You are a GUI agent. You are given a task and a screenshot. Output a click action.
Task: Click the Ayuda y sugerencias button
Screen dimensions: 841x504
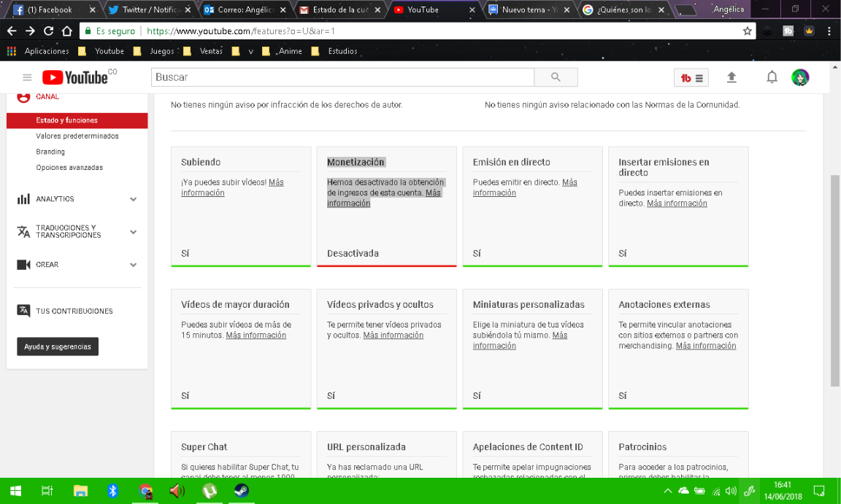(x=58, y=346)
